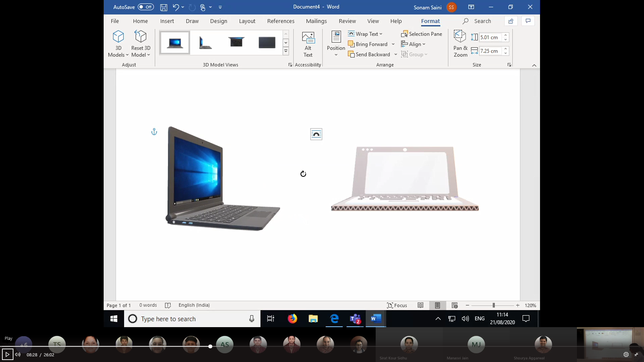
Task: Toggle AutoSave switch
Action: 146,7
